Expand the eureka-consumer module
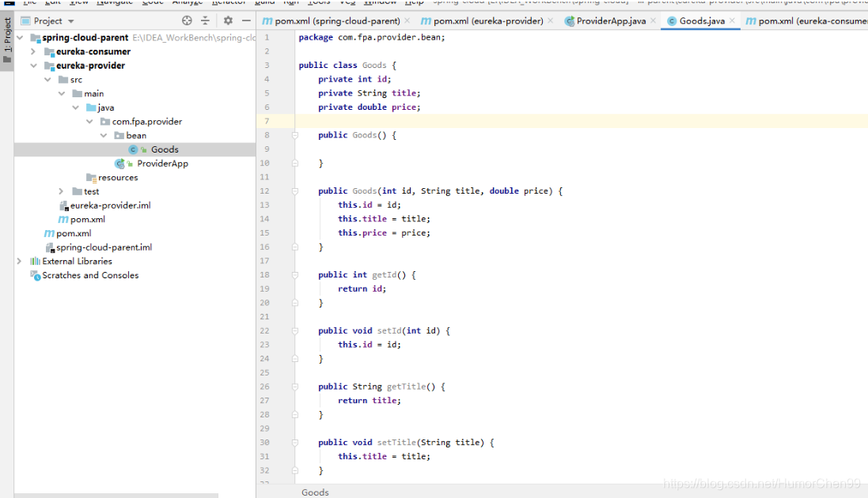This screenshot has width=868, height=498. click(x=33, y=51)
